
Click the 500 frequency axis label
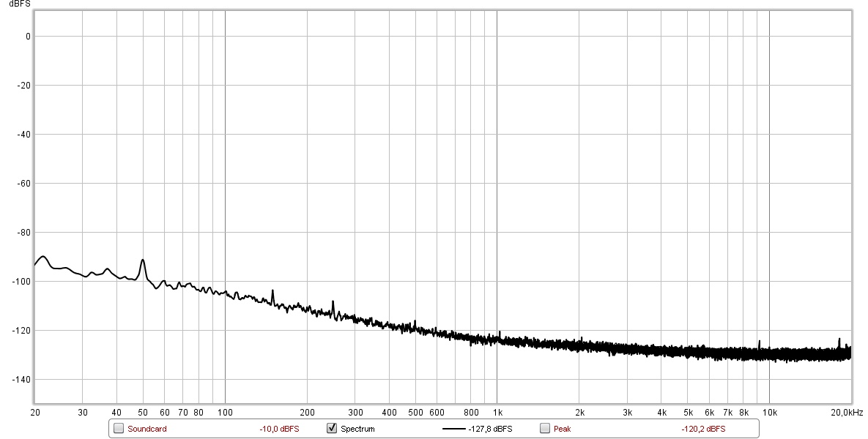pyautogui.click(x=416, y=413)
